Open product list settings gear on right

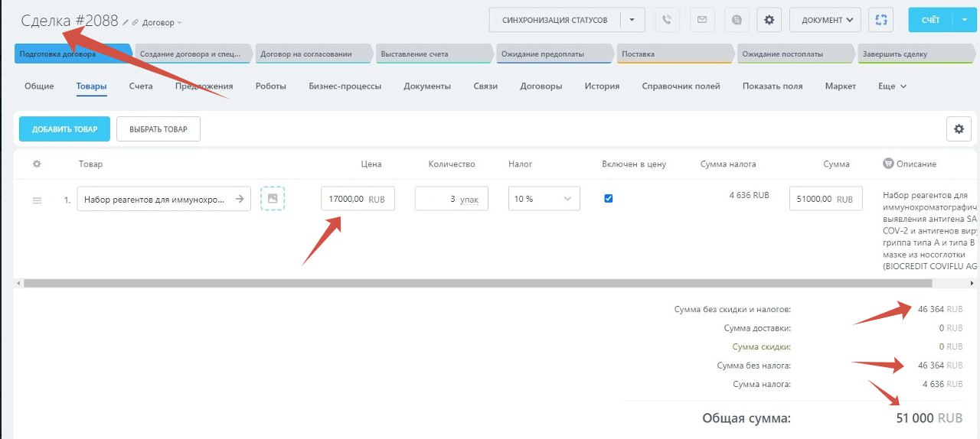959,129
